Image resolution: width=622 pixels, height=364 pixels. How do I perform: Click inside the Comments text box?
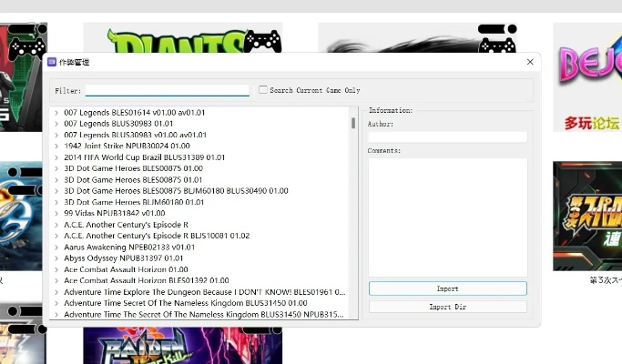click(x=447, y=217)
